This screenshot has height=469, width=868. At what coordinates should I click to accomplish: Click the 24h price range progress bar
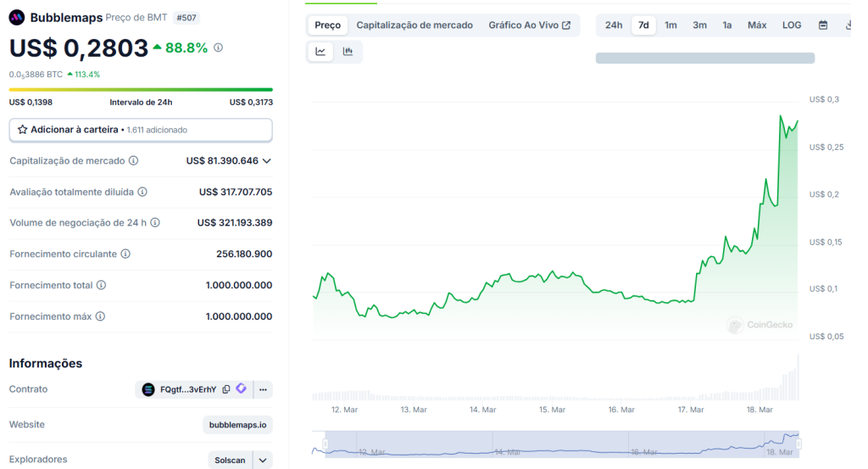click(x=141, y=89)
